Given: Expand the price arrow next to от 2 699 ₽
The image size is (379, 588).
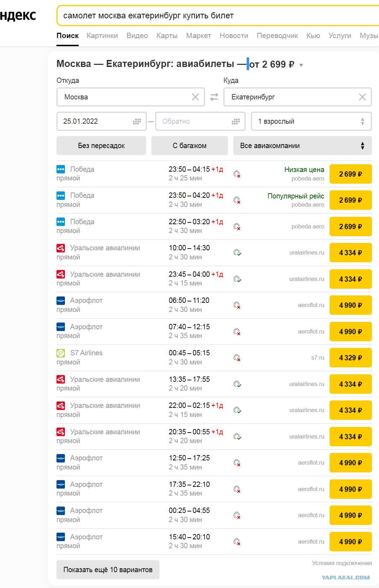Looking at the screenshot, I should [x=301, y=65].
